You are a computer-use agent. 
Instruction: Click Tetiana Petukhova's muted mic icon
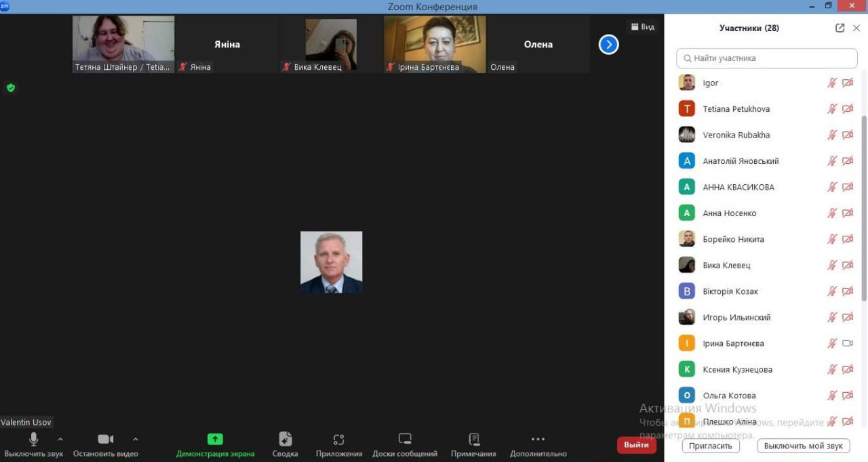point(832,109)
